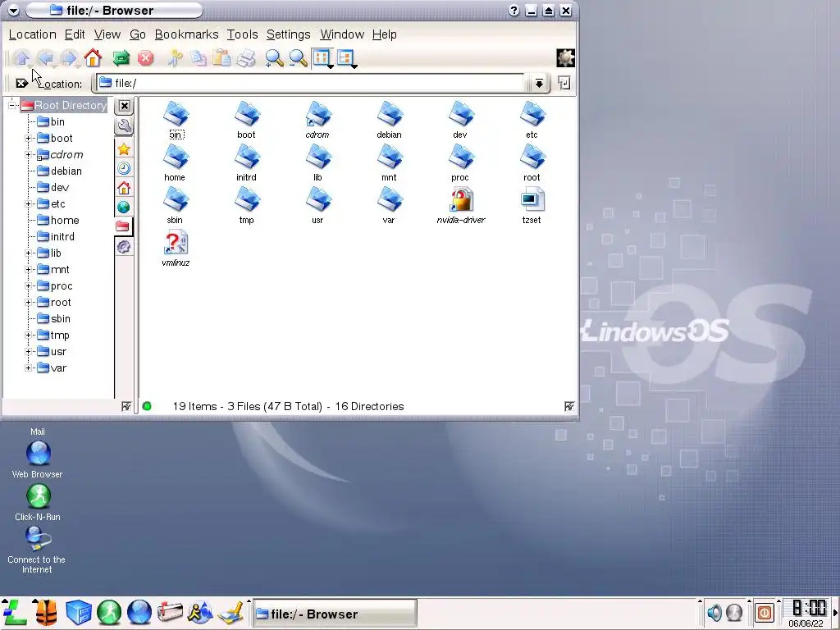Switch sidebar to Bookmarks star tab
The height and width of the screenshot is (630, 840).
(x=124, y=149)
